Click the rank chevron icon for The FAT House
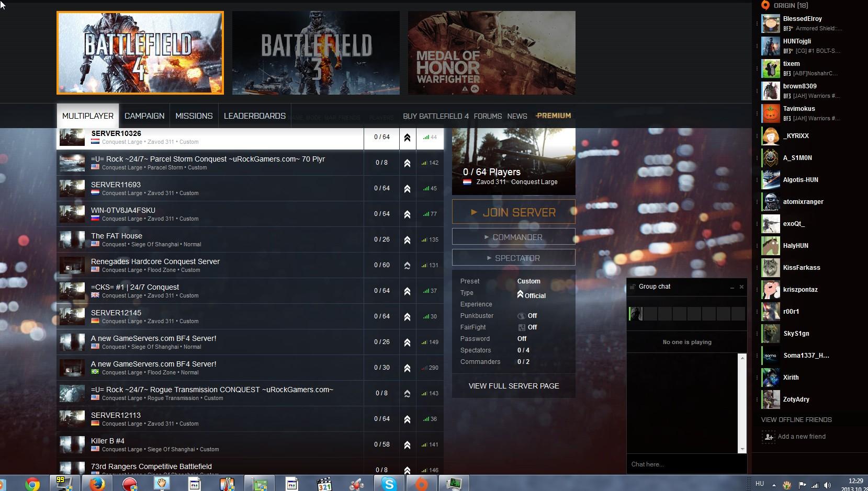The height and width of the screenshot is (491, 868). coord(407,240)
